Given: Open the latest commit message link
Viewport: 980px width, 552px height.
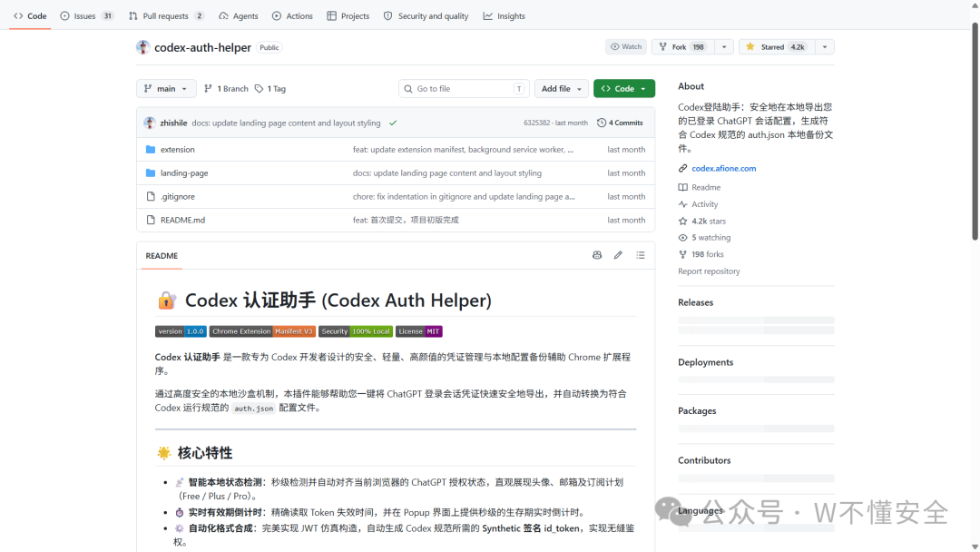Looking at the screenshot, I should click(286, 123).
